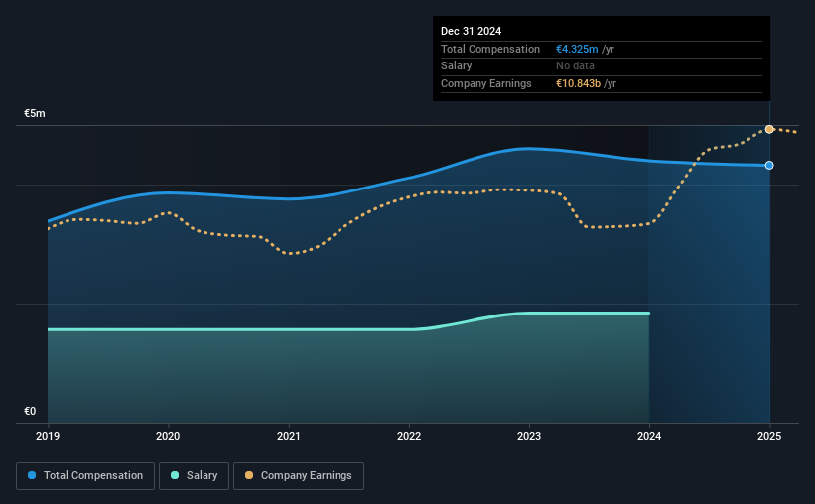
Task: Click the blue Total Compensation data point marker
Action: click(769, 166)
